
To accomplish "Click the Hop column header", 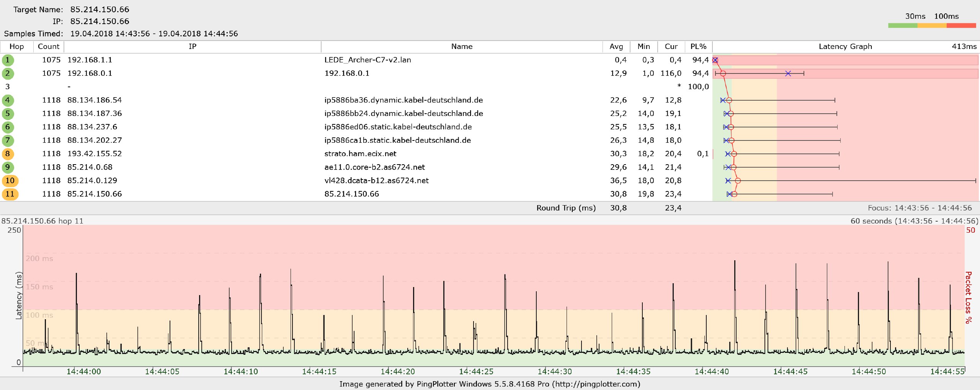I will (16, 46).
